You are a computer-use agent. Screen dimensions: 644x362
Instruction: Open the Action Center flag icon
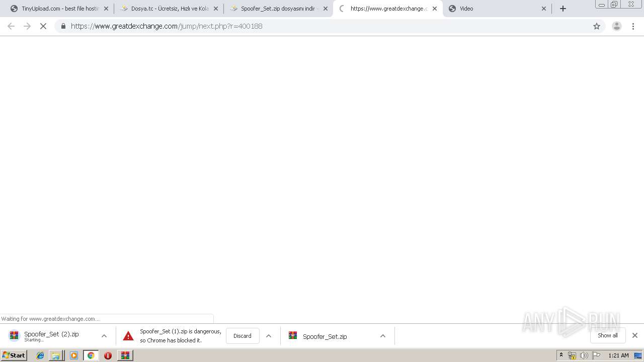click(596, 355)
